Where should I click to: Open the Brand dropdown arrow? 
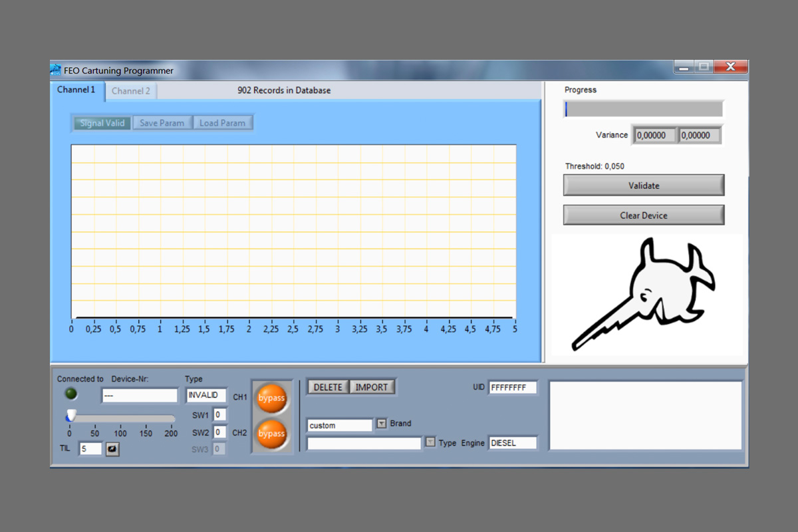pos(382,424)
